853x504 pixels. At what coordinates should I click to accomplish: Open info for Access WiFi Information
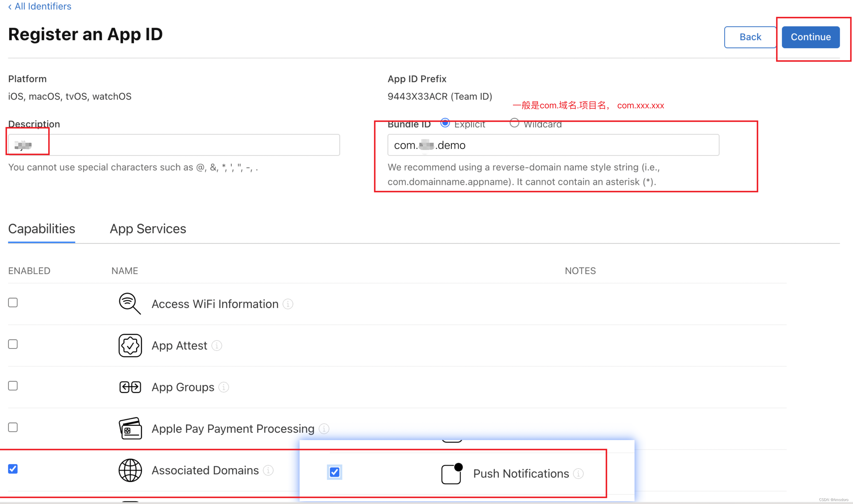pyautogui.click(x=288, y=304)
